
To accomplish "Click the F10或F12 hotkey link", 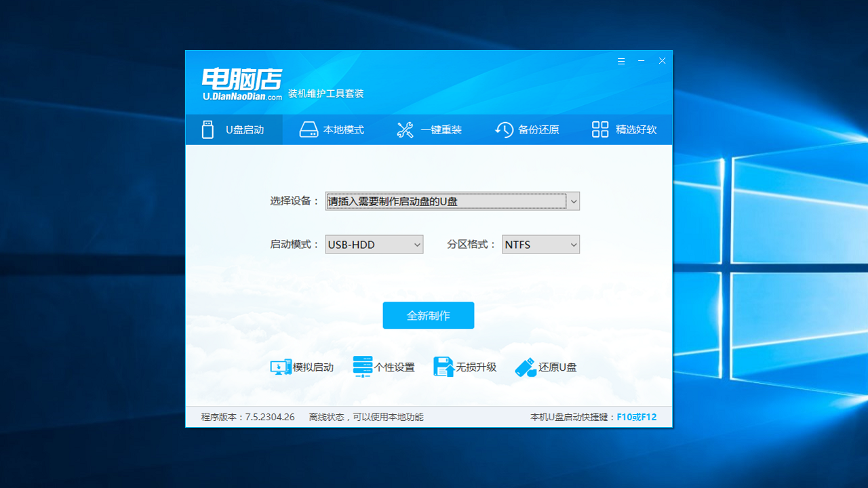I will pyautogui.click(x=636, y=417).
